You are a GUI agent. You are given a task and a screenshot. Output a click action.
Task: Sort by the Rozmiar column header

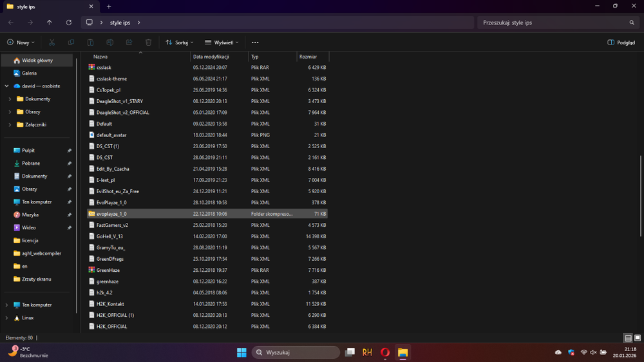click(308, 57)
